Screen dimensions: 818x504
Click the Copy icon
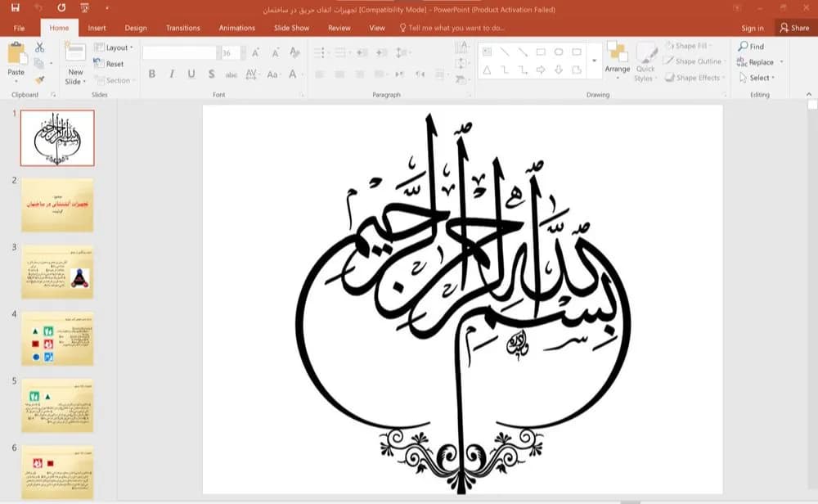click(38, 64)
